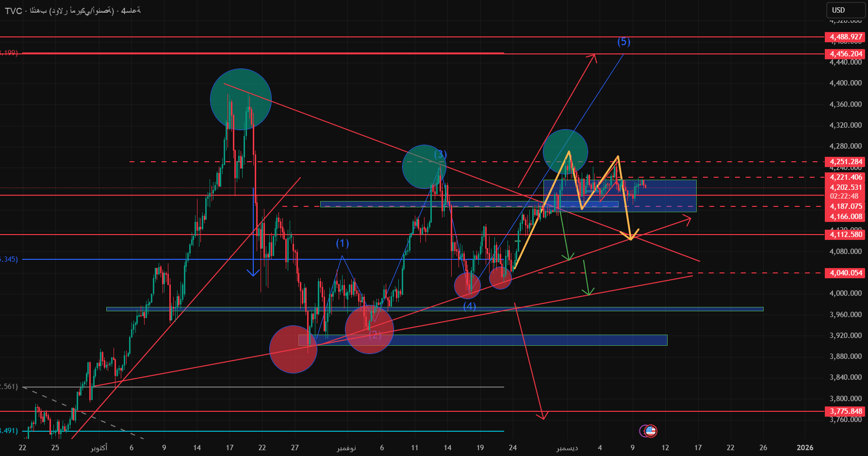Viewport: 868px width, 456px height.
Task: Click the 2026 label on time axis
Action: coord(805,447)
